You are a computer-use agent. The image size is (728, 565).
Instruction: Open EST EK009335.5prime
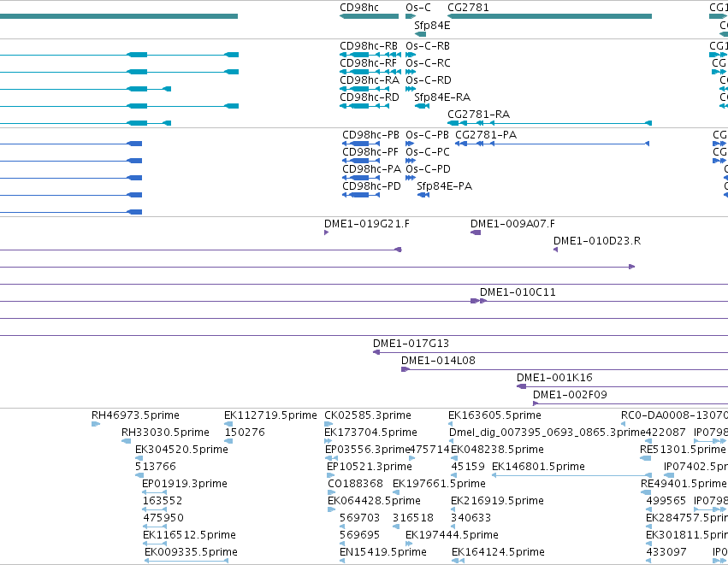tap(191, 553)
